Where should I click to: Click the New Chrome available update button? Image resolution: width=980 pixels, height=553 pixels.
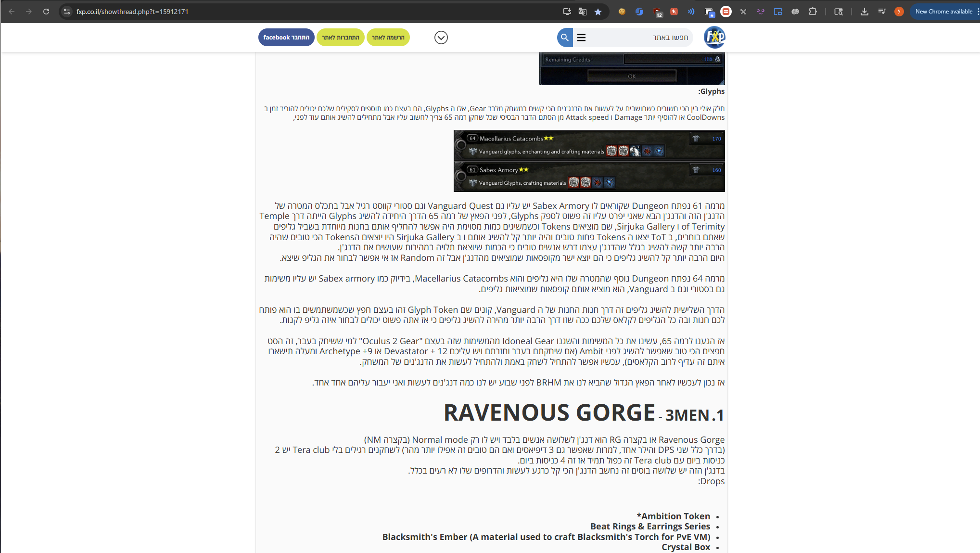pyautogui.click(x=943, y=12)
